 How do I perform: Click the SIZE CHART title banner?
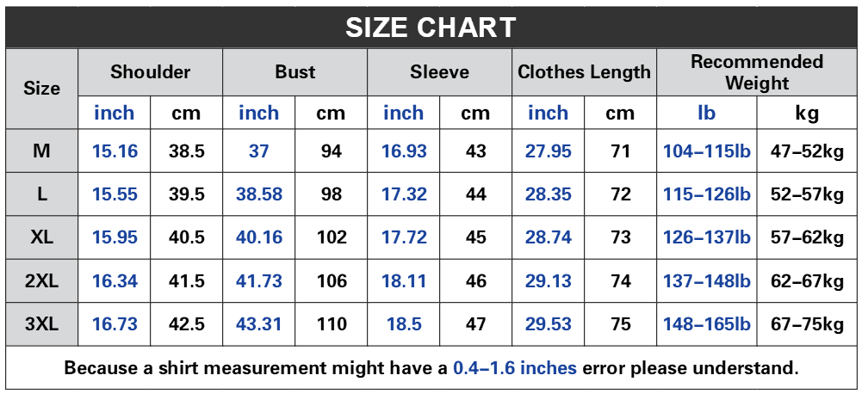431,27
